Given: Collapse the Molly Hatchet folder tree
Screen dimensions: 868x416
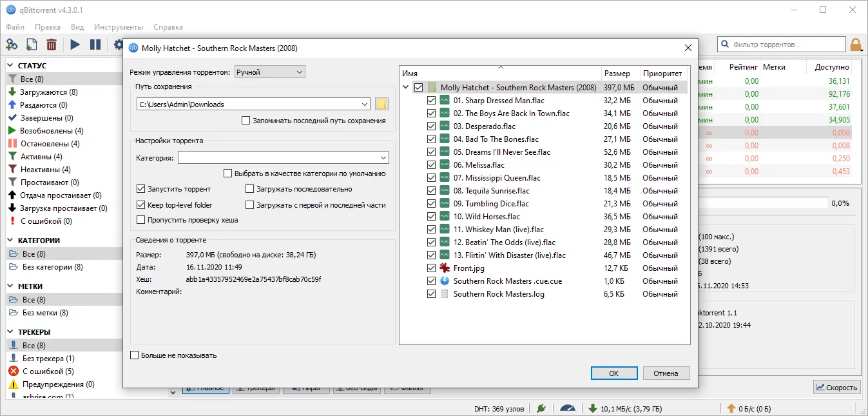Looking at the screenshot, I should click(406, 87).
